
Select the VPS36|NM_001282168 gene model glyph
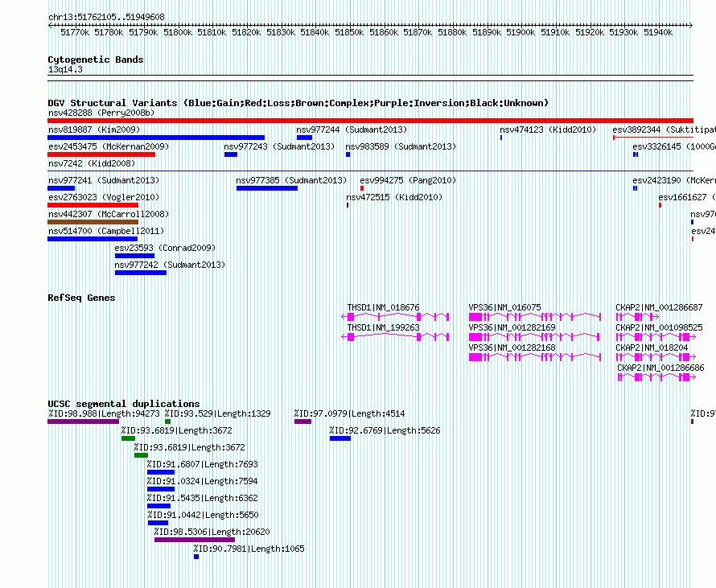click(x=535, y=357)
